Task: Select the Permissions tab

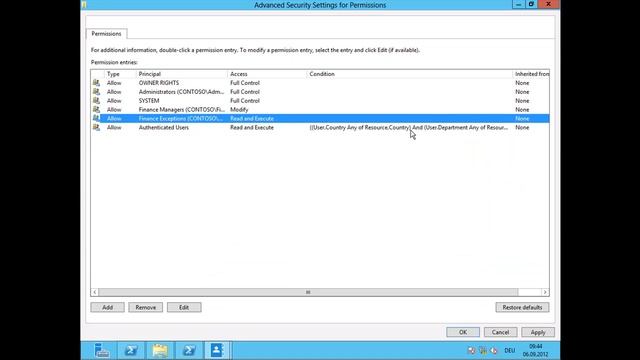Action: tap(106, 34)
